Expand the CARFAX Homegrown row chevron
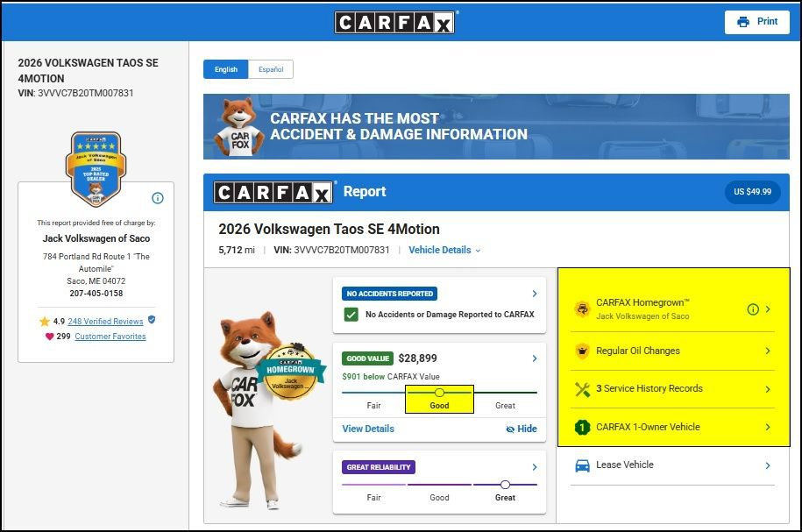The image size is (802, 532). click(768, 309)
